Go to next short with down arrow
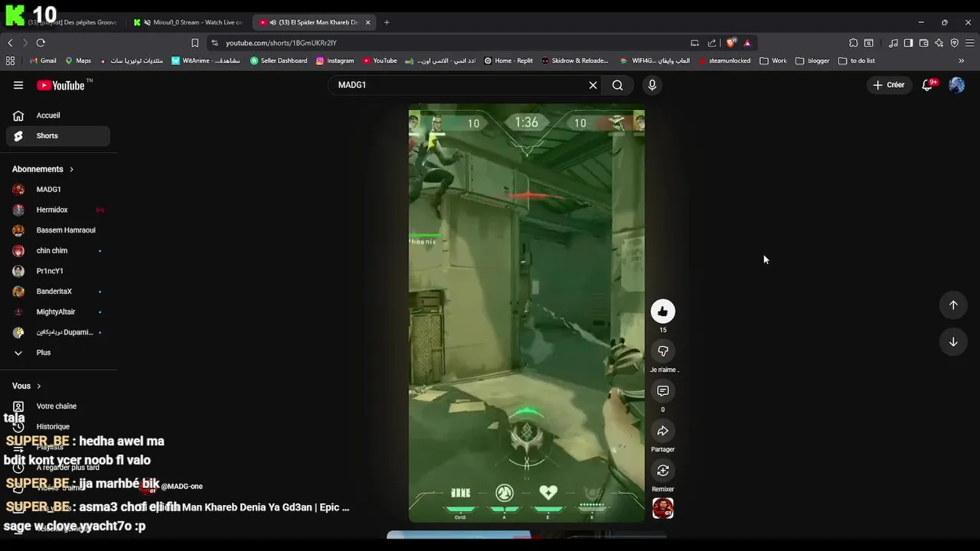The image size is (980, 551). point(953,342)
